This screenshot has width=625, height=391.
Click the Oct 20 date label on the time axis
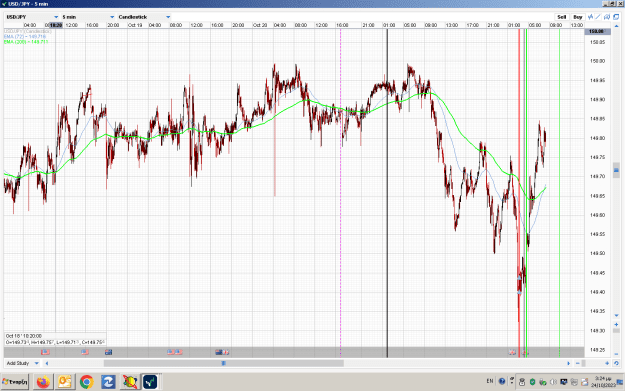tap(260, 25)
